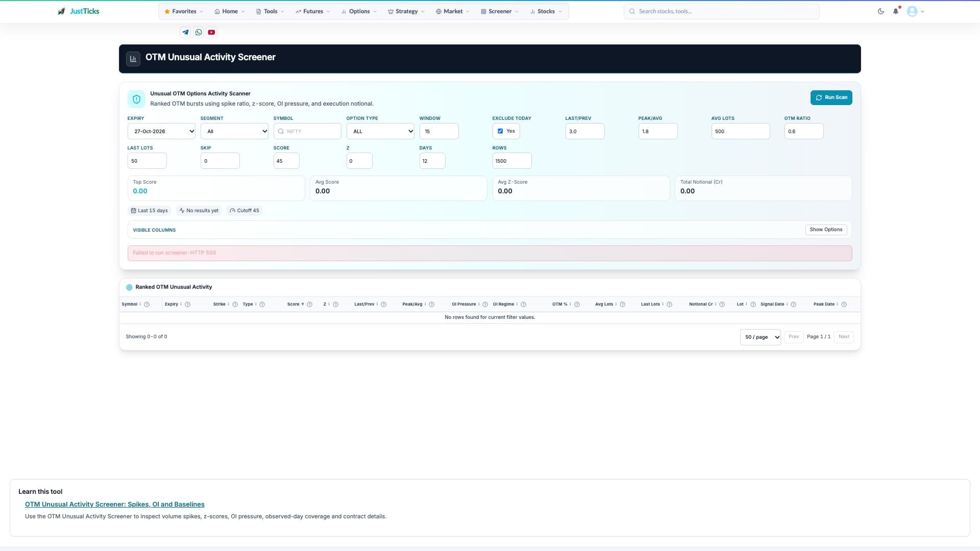Expand the Screener menu
Screen dimensions: 980x551
click(x=500, y=11)
